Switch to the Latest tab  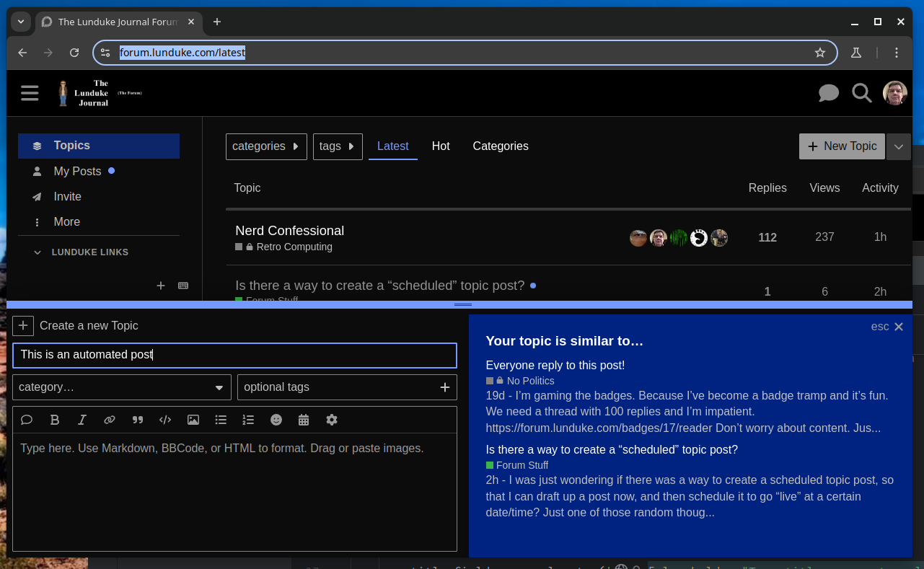pos(393,146)
